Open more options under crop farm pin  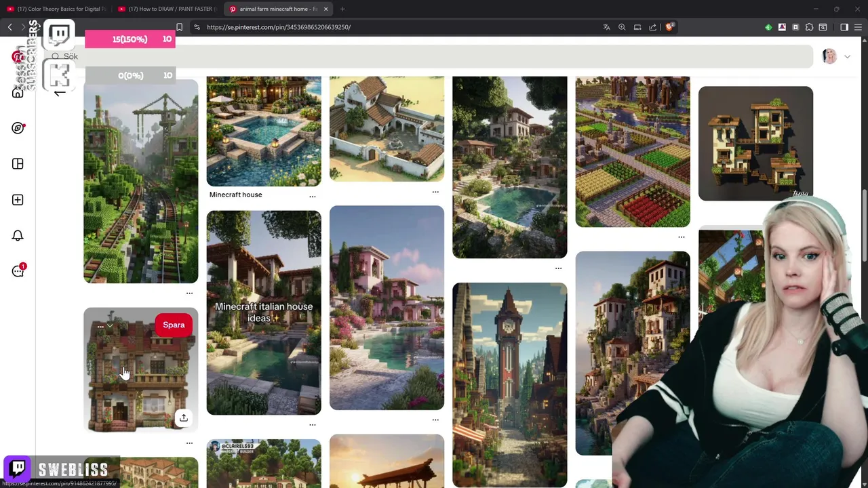682,237
